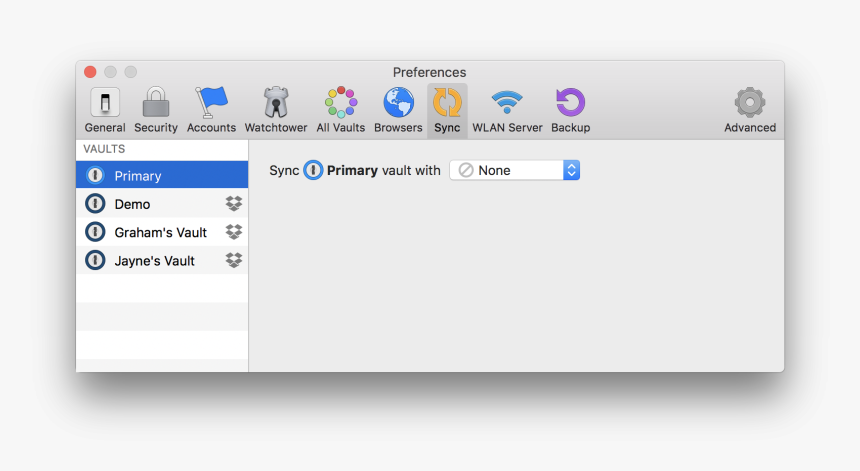Open the Security padlock pane
Image resolution: width=860 pixels, height=471 pixels.
(x=156, y=110)
